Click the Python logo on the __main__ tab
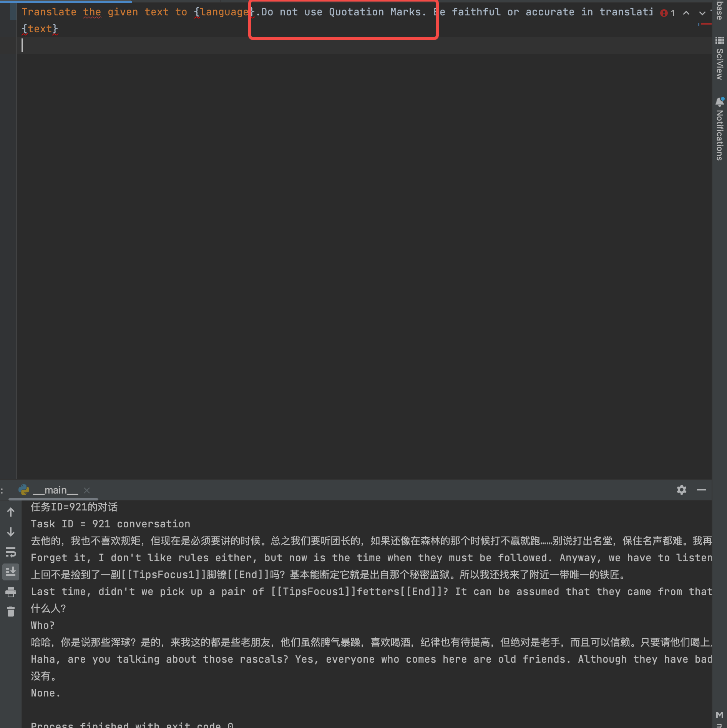This screenshot has height=728, width=727. 24,490
